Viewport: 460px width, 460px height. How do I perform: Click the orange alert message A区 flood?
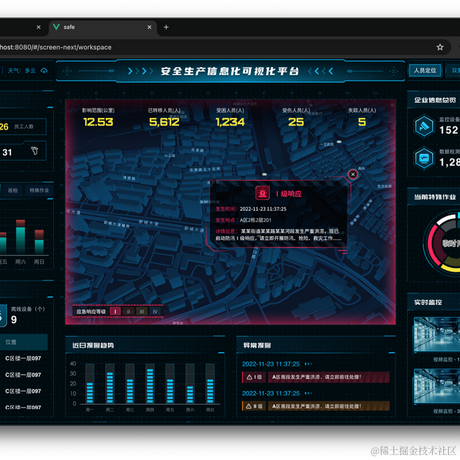click(x=329, y=406)
